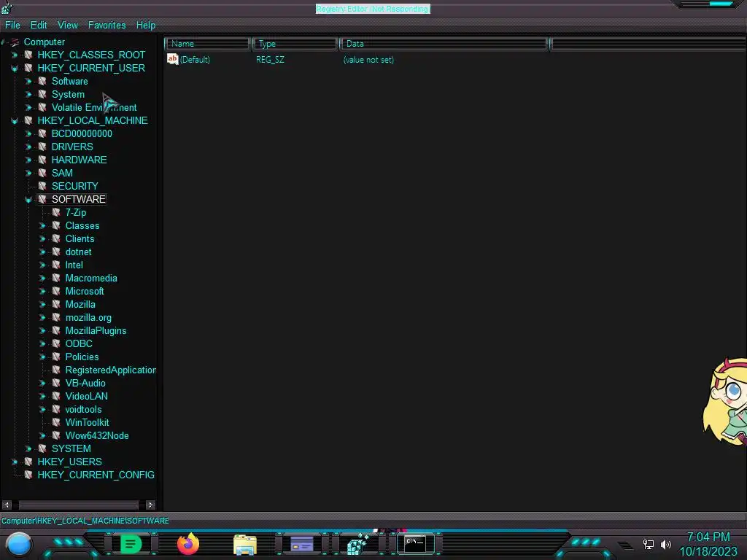Select the HKEY_CURRENT_CONFIG key
Screen dimensions: 747x560
click(96, 475)
